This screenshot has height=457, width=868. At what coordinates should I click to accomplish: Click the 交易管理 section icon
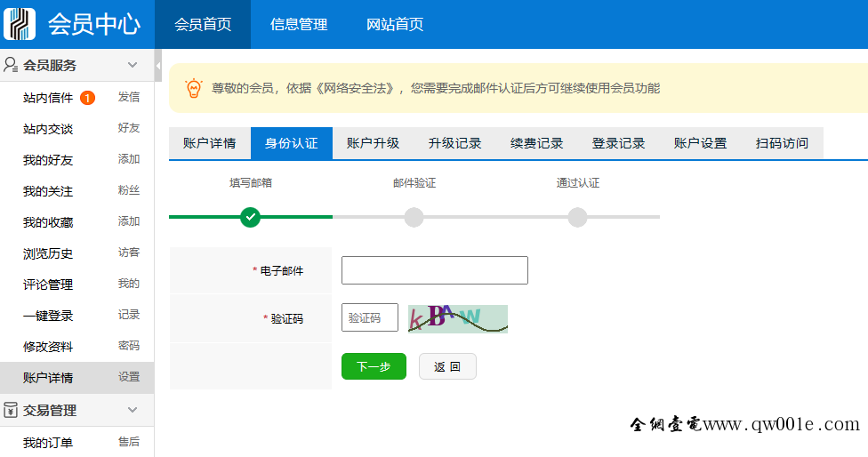coord(12,410)
